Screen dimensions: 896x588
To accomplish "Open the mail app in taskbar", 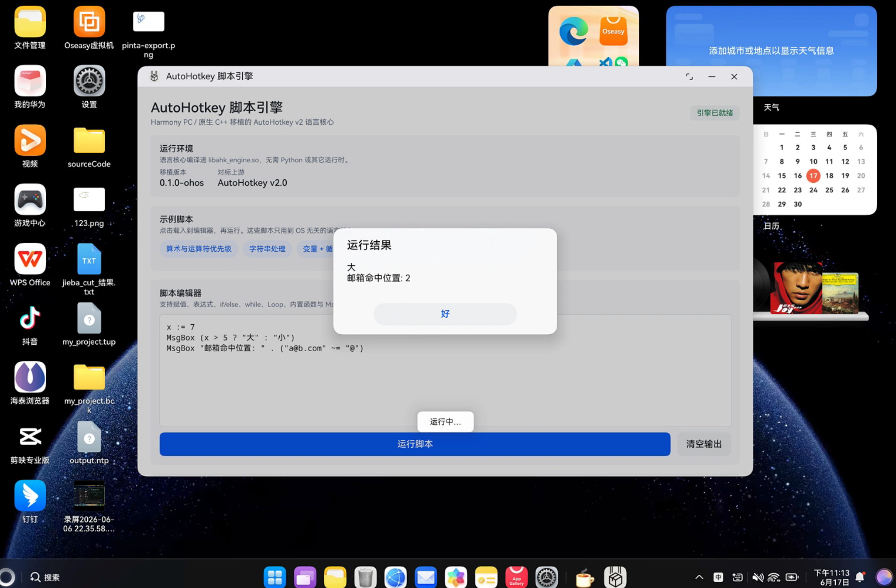I will pos(426,577).
